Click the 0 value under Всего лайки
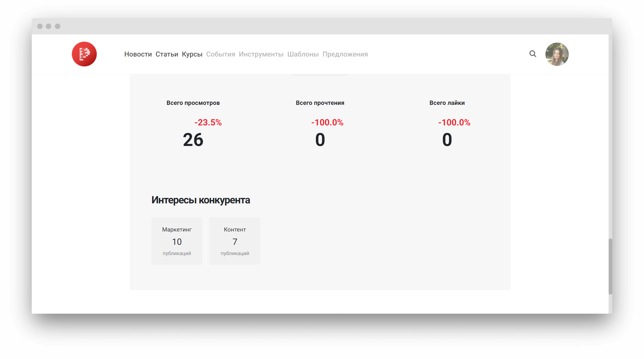 447,140
